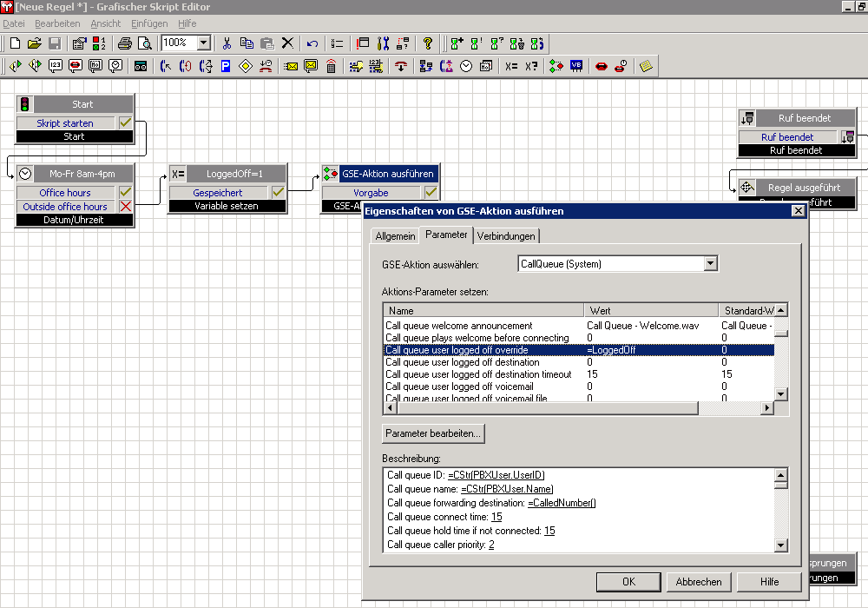Image resolution: width=868 pixels, height=608 pixels.
Task: Insert a clock time block from toolbar
Action: (466, 66)
